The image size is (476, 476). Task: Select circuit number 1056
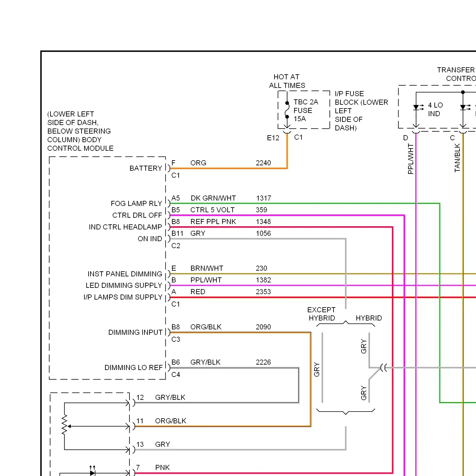pos(263,233)
